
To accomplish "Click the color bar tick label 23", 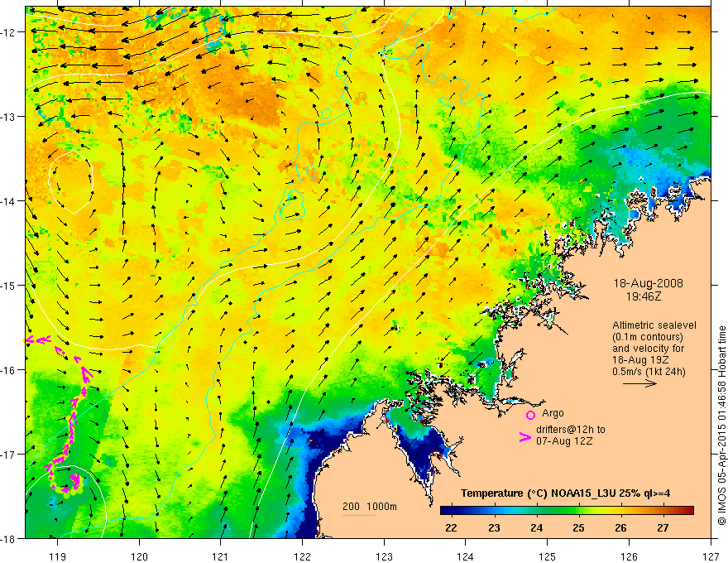I will [494, 527].
